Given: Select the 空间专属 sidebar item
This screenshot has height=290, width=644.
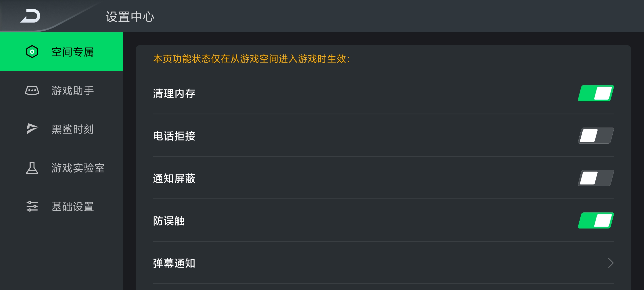Looking at the screenshot, I should click(61, 52).
